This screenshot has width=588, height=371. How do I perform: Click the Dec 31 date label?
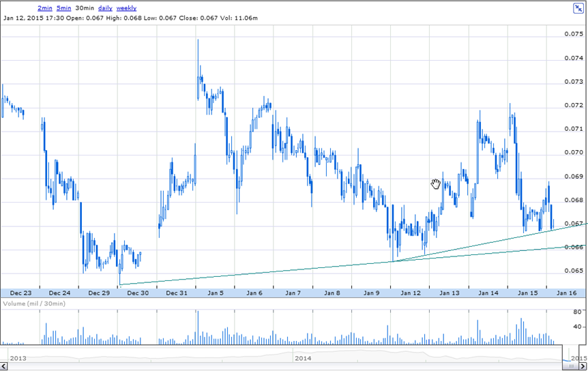(177, 293)
